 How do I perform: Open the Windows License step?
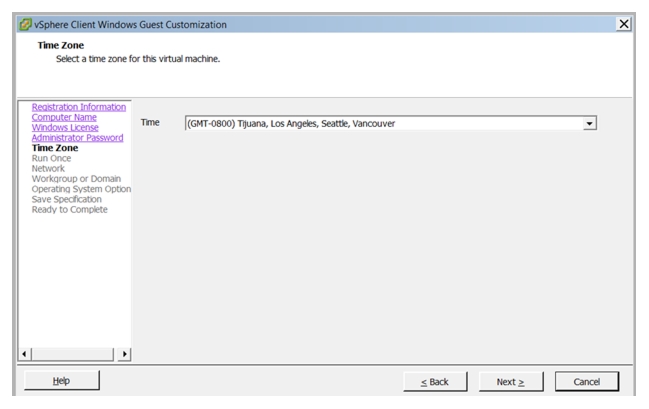pyautogui.click(x=65, y=128)
